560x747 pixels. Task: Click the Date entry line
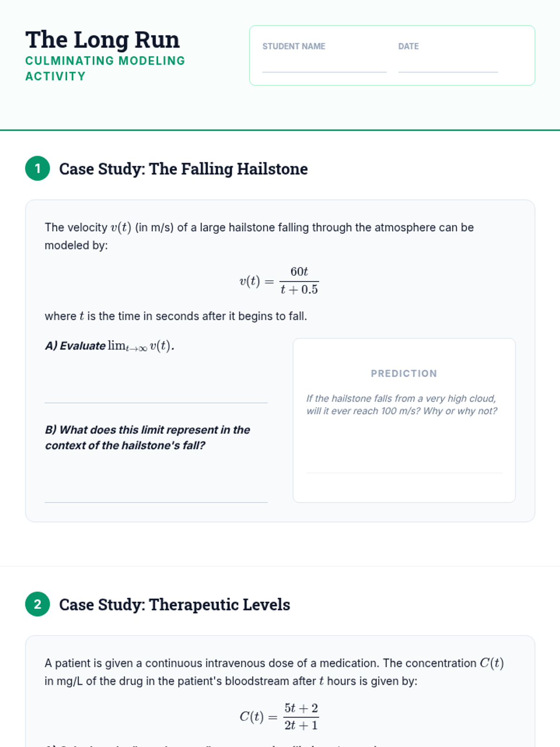pyautogui.click(x=448, y=64)
